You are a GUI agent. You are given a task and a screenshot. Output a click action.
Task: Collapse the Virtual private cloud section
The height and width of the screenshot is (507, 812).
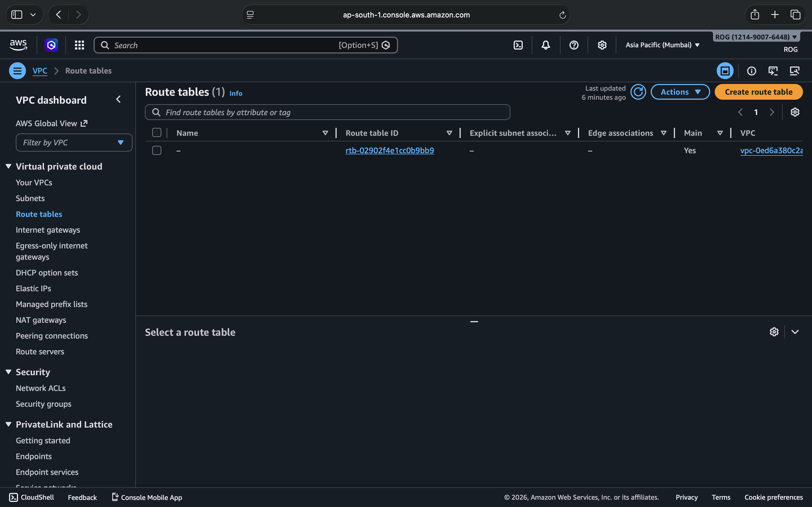tap(9, 166)
